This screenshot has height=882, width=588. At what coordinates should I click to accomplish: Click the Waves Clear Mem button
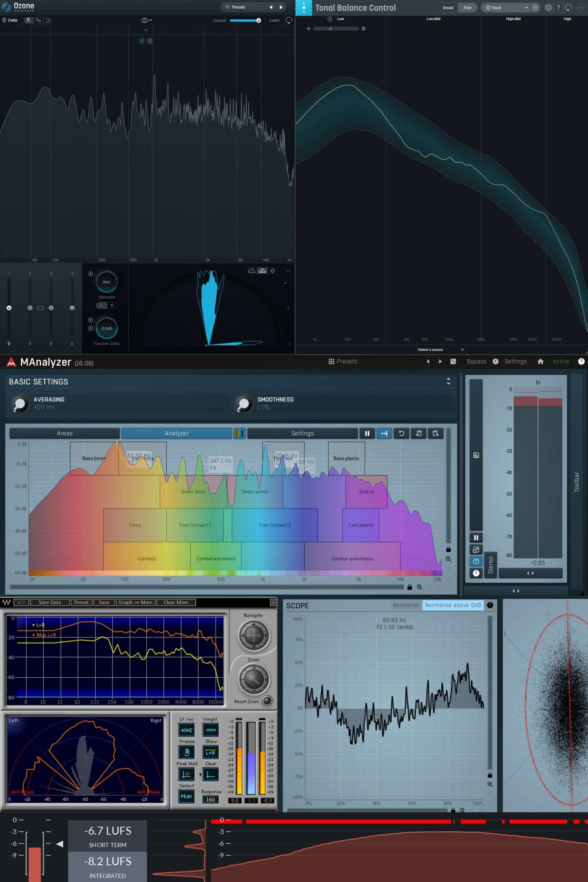pos(176,602)
